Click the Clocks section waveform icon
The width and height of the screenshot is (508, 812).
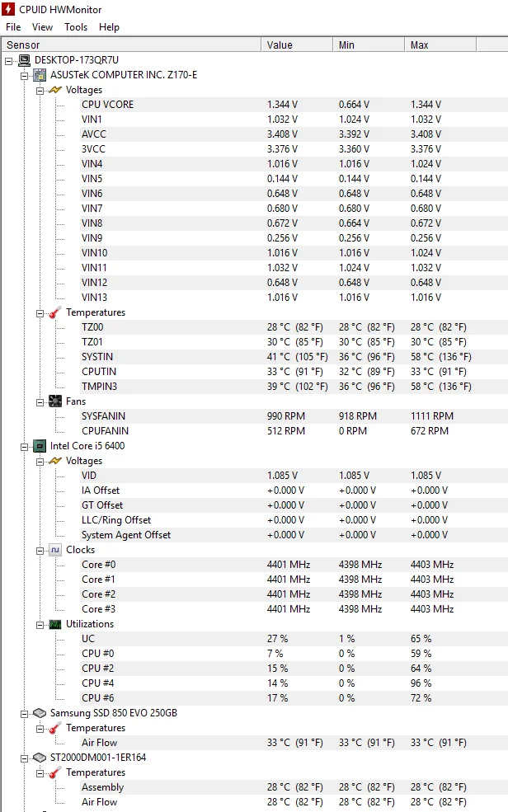(55, 550)
